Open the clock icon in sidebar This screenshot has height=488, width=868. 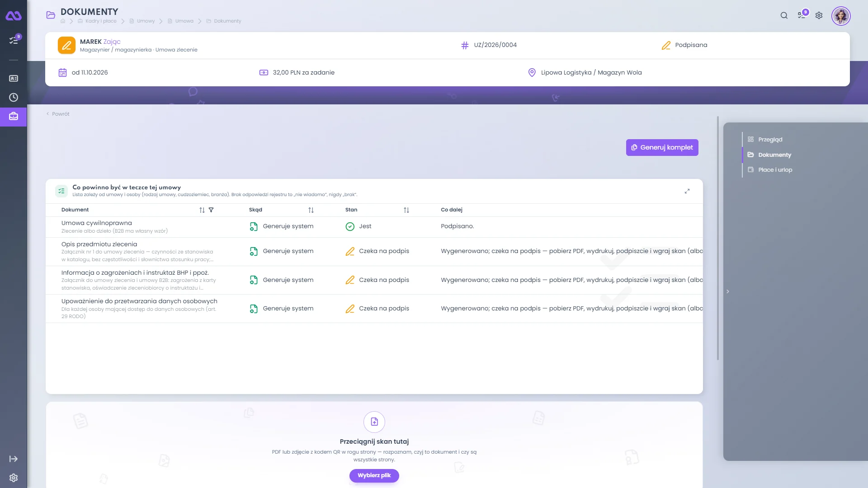coord(14,97)
